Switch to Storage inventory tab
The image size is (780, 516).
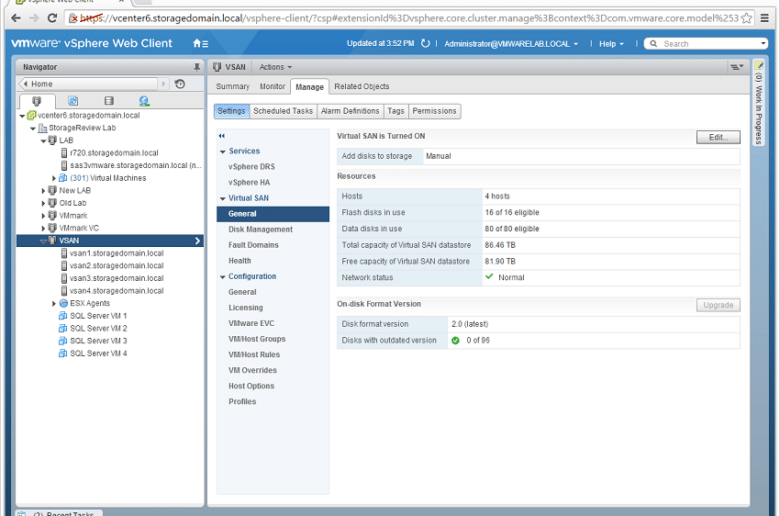(109, 101)
